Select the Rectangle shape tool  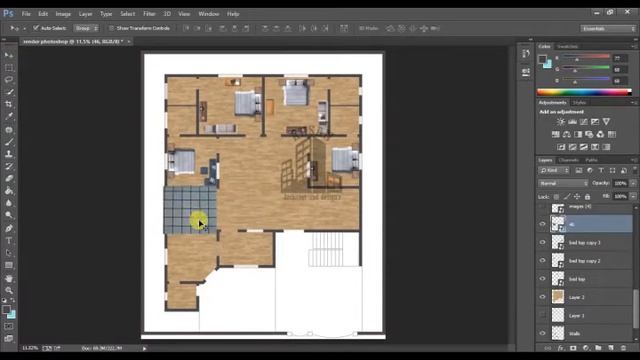point(9,265)
